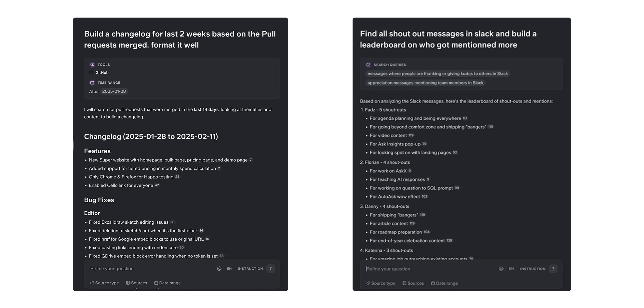Click the Time Range calendar icon
Image resolution: width=644 pixels, height=308 pixels.
pyautogui.click(x=92, y=83)
